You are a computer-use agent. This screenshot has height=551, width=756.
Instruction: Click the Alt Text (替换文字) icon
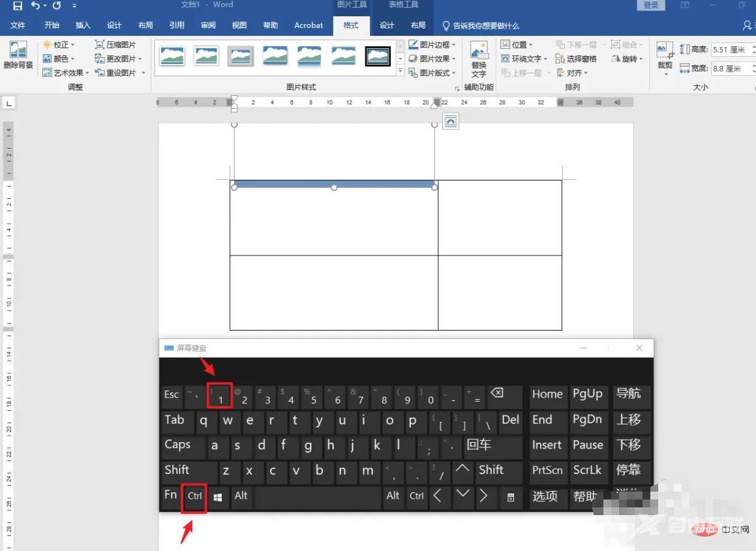click(x=479, y=52)
